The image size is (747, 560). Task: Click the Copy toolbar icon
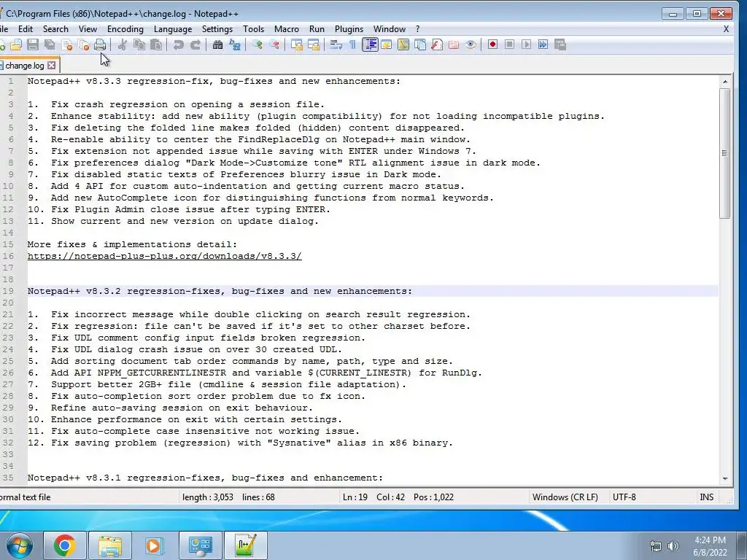point(139,44)
